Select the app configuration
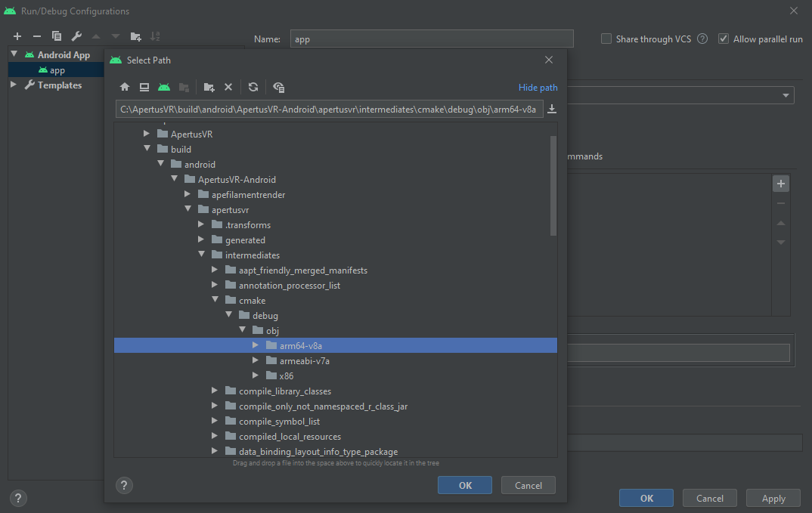 tap(57, 70)
